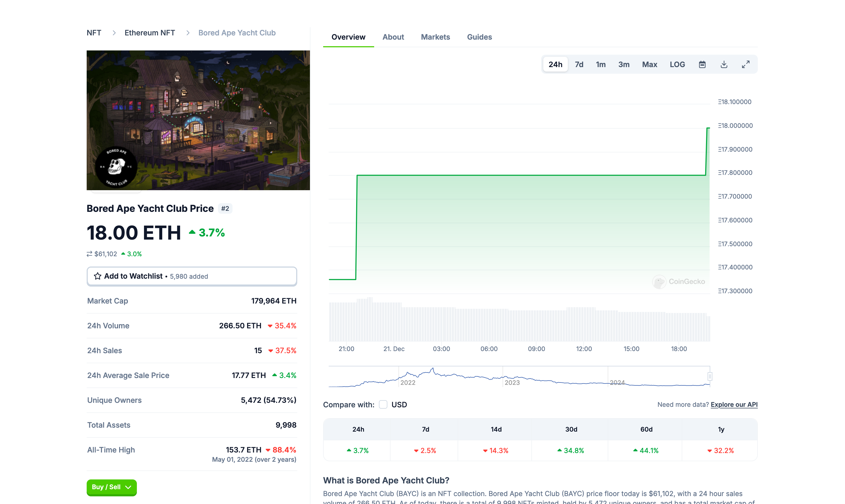Click the Bored Ape Yacht Club breadcrumb
The height and width of the screenshot is (504, 845).
point(237,33)
